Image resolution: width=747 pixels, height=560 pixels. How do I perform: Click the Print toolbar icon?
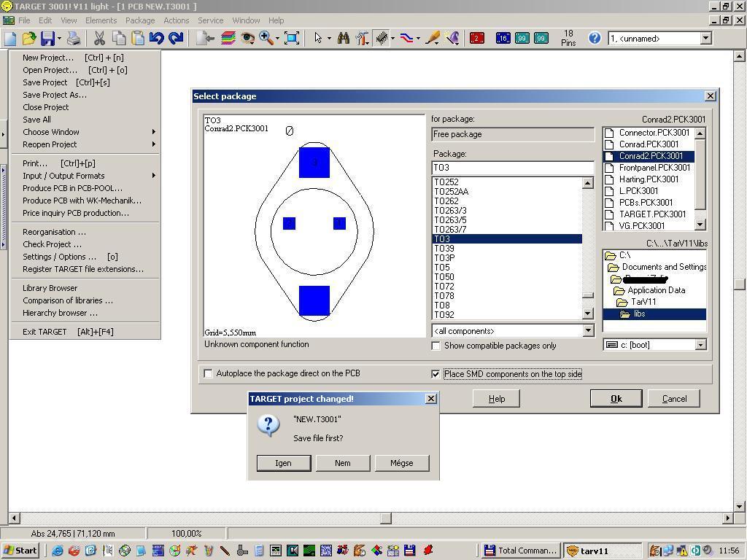click(74, 38)
